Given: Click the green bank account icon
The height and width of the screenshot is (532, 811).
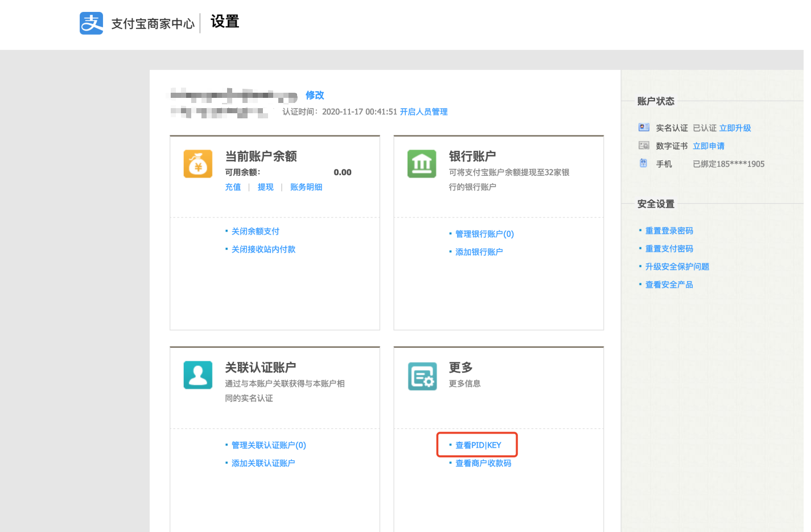Looking at the screenshot, I should tap(422, 164).
